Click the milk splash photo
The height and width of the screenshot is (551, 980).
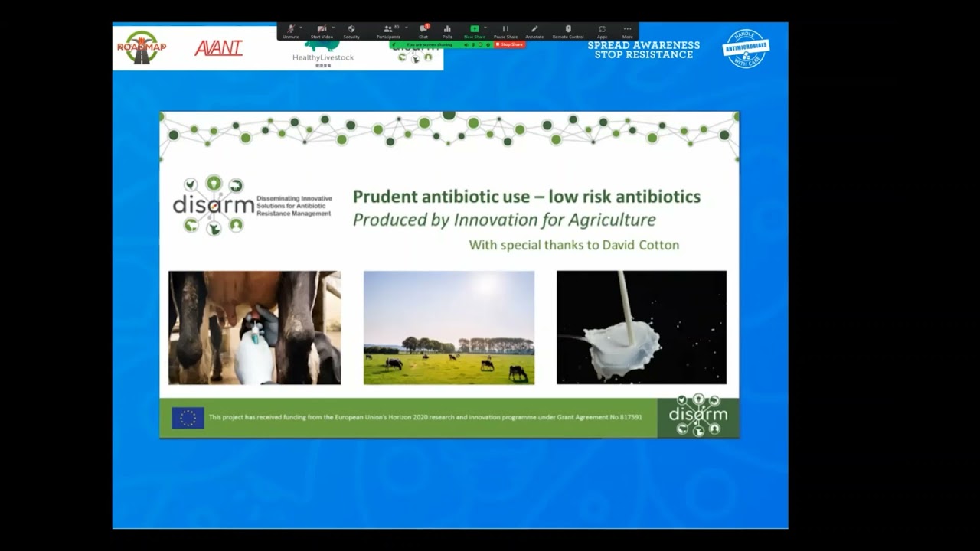[642, 328]
